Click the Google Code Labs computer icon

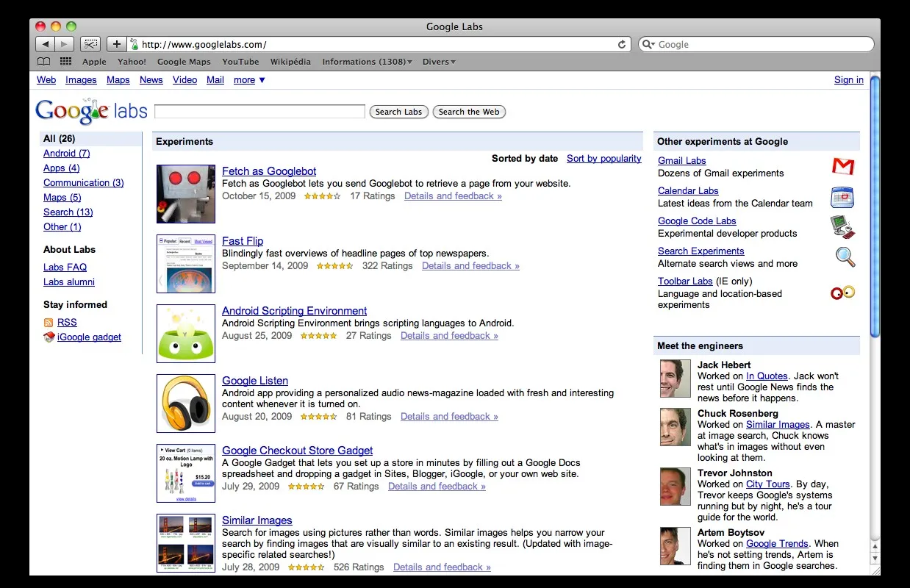[842, 227]
